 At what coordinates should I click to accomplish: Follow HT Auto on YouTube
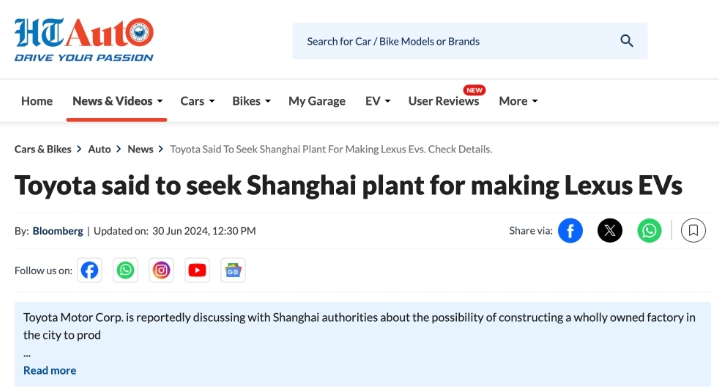197,271
